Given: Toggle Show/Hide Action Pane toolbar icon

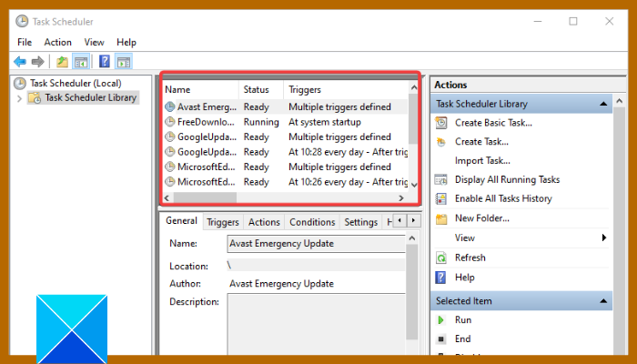Looking at the screenshot, I should point(124,62).
